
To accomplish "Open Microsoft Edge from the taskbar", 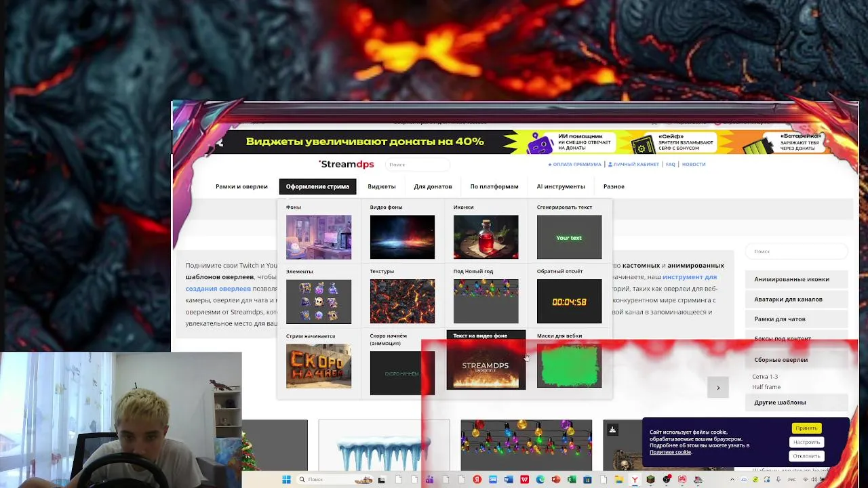I will (540, 479).
